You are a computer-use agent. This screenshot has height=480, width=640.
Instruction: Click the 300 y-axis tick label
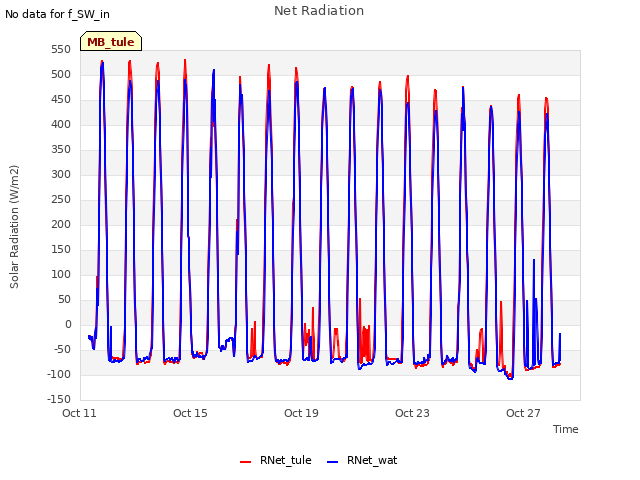[61, 174]
